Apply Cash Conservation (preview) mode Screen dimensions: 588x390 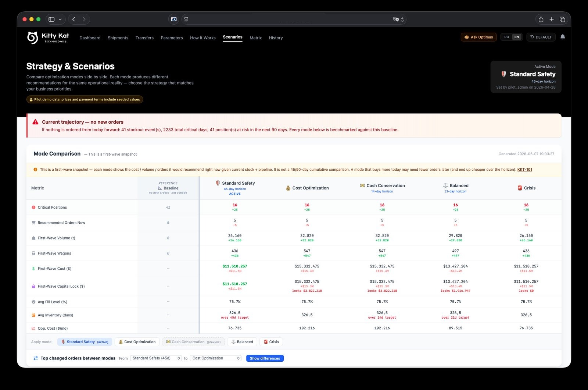(x=193, y=342)
